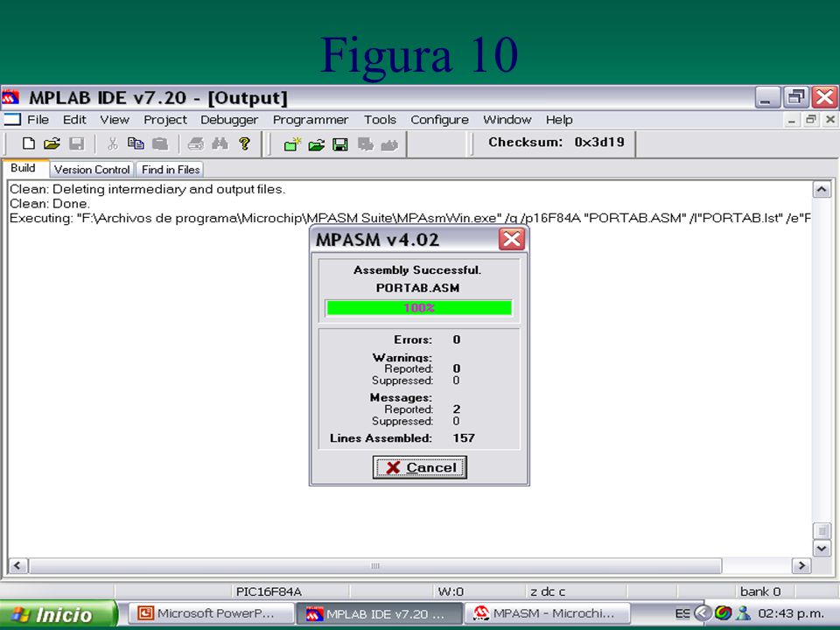Open the Edit menu
Image resolution: width=840 pixels, height=630 pixels.
click(x=74, y=120)
